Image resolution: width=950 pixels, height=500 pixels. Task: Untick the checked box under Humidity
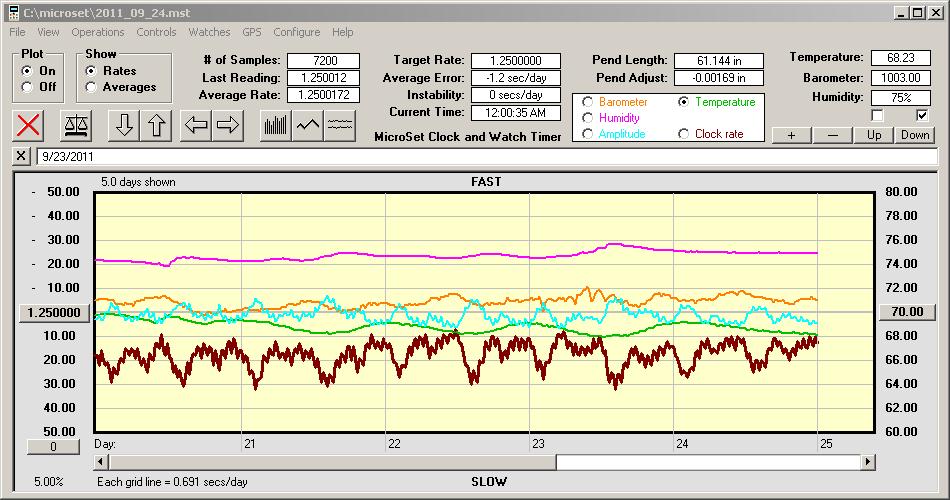(922, 115)
